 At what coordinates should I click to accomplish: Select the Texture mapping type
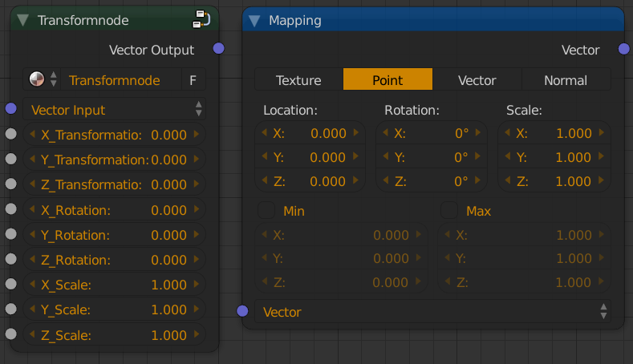298,79
